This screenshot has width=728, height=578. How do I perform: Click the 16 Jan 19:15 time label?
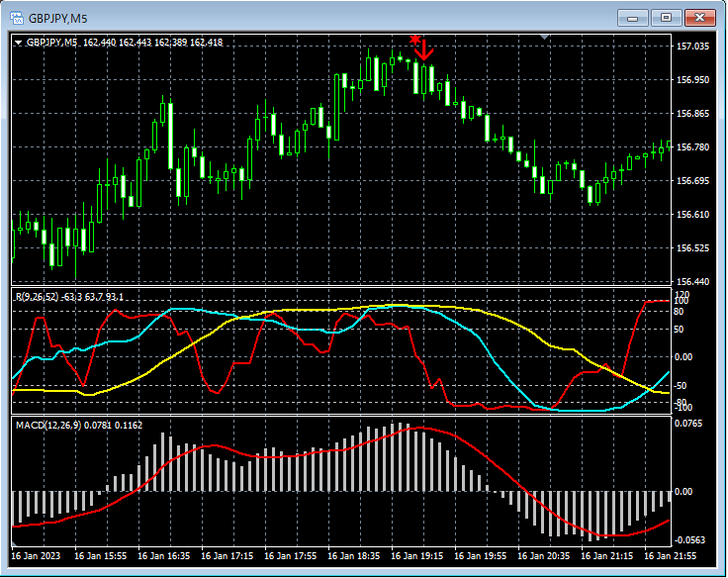[x=416, y=557]
